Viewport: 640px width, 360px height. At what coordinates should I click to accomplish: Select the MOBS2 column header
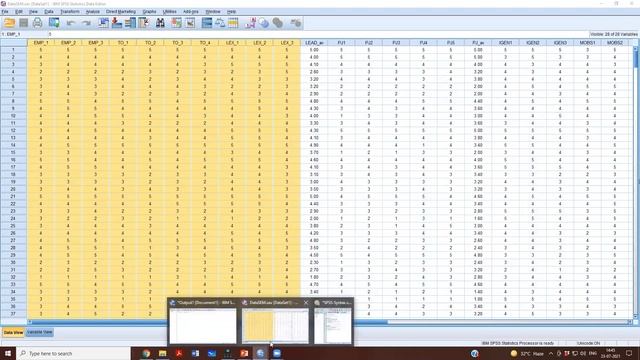(x=615, y=42)
